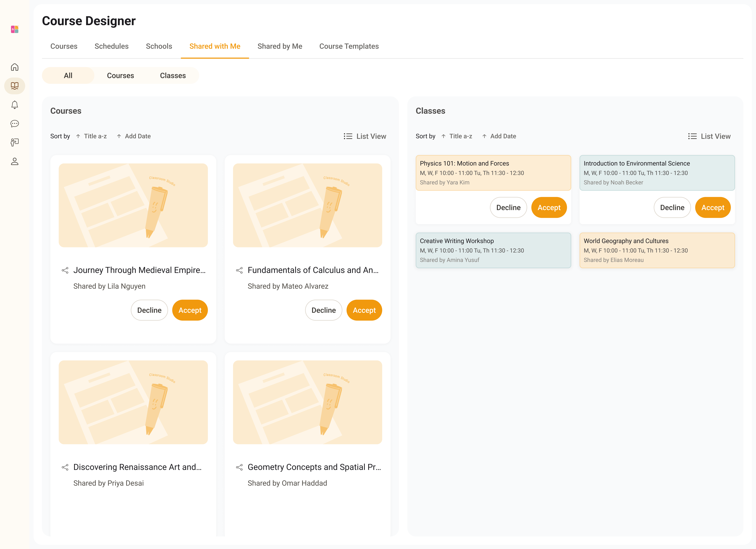Click share icon beside Fundamentals of Calculus

coord(239,270)
